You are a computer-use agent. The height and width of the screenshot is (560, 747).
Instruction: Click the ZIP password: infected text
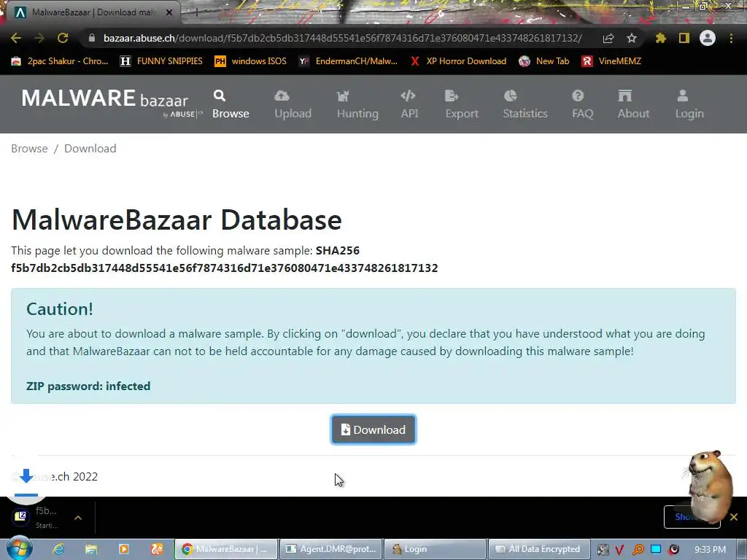coord(88,386)
